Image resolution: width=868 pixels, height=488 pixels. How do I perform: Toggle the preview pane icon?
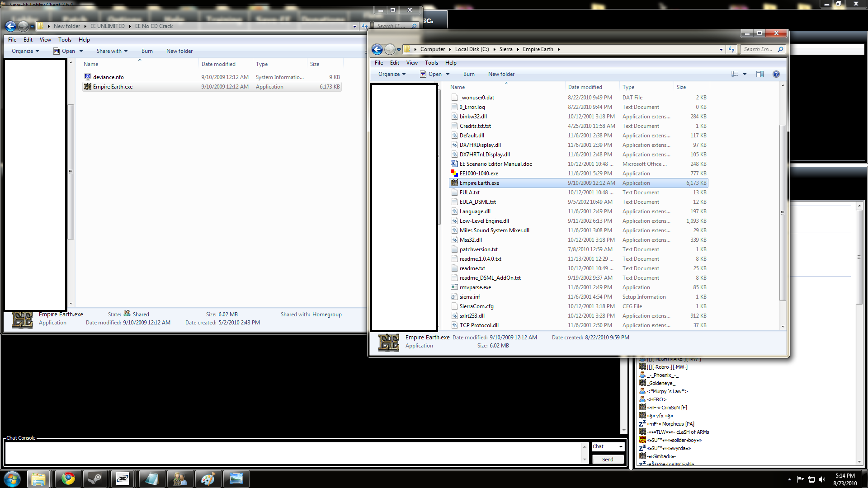click(760, 74)
